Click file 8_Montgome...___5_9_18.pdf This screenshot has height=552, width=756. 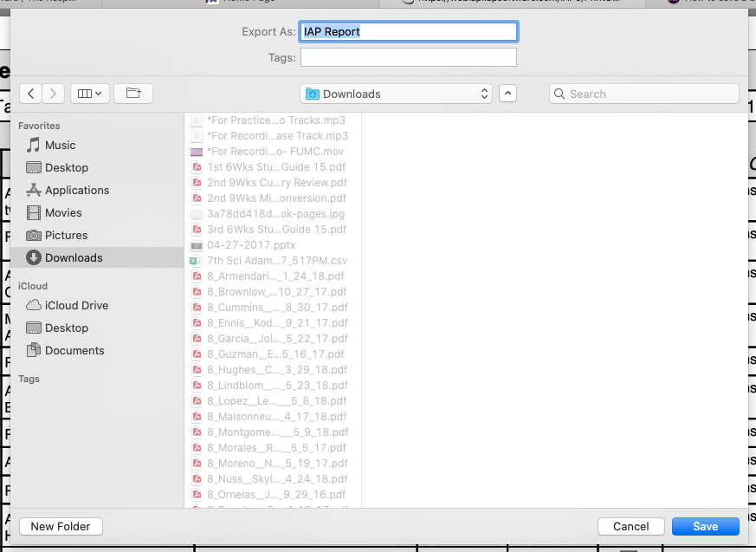(273, 432)
